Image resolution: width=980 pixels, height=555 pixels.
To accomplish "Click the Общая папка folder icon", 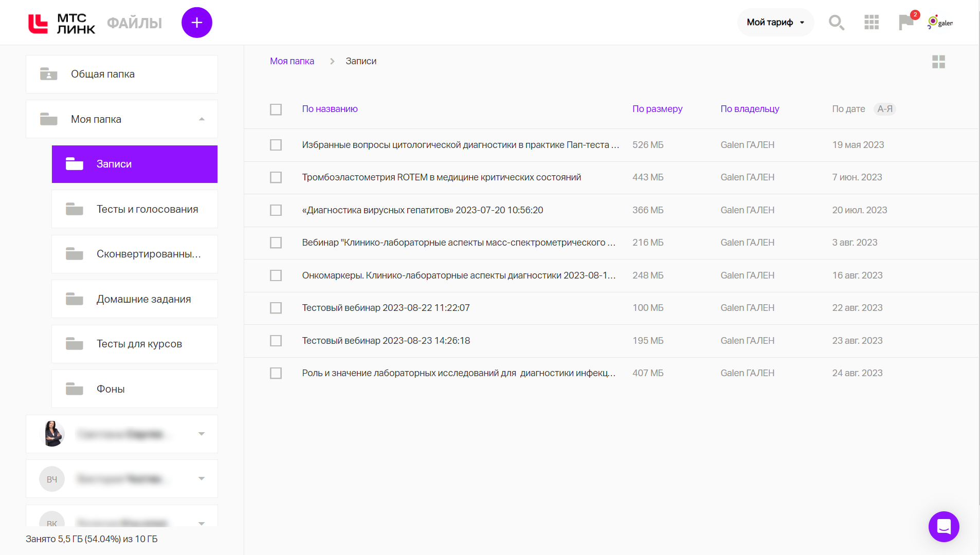I will [x=49, y=74].
